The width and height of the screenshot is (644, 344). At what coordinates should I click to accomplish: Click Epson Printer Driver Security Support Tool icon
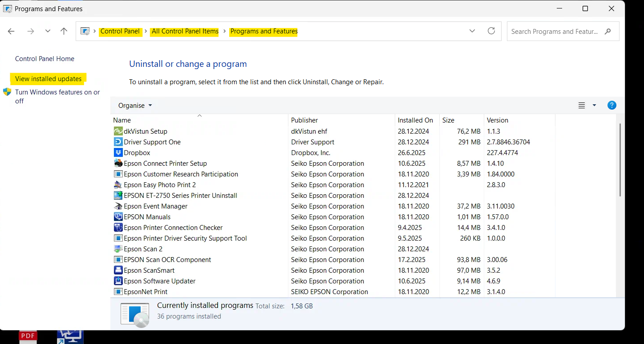click(118, 238)
